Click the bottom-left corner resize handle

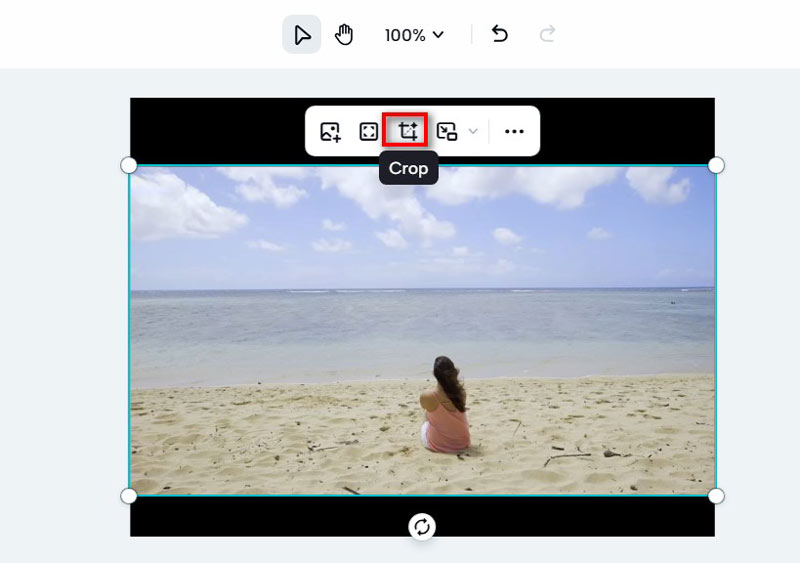pos(129,496)
